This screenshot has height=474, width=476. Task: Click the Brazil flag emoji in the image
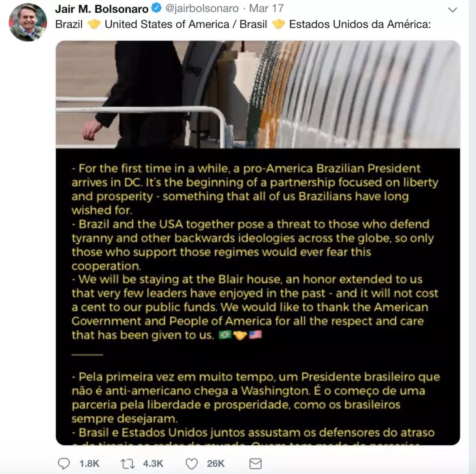225,335
